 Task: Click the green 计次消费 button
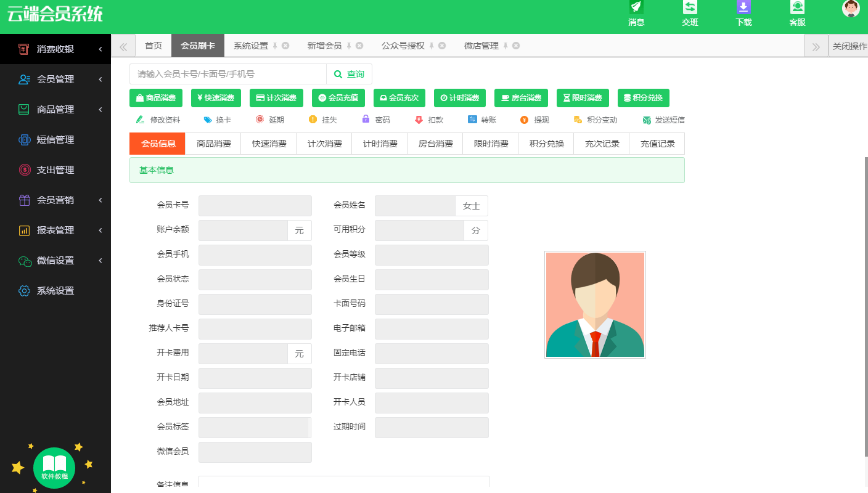pyautogui.click(x=276, y=98)
